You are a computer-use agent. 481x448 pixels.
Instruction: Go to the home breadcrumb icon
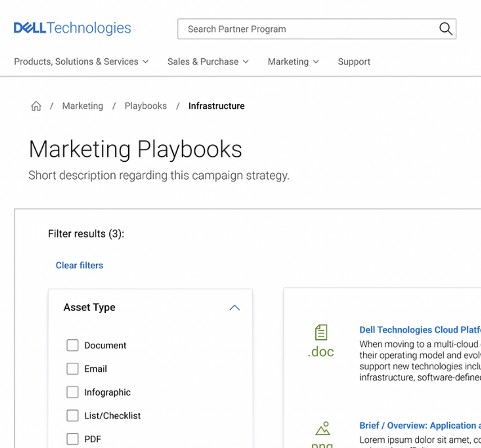point(36,106)
